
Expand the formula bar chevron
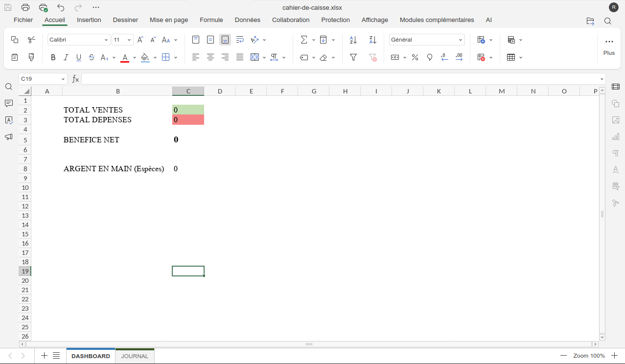[602, 79]
